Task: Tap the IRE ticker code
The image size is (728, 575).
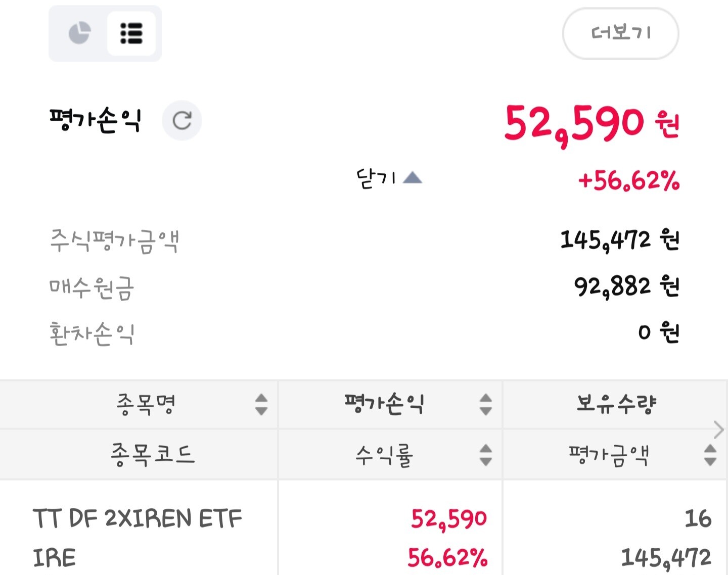Action: click(x=55, y=558)
